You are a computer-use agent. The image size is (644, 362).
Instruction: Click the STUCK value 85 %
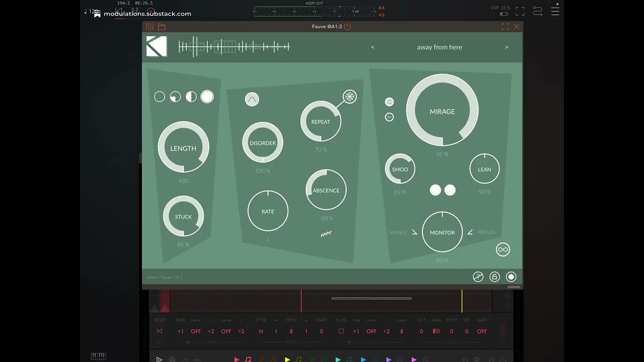pyautogui.click(x=183, y=245)
